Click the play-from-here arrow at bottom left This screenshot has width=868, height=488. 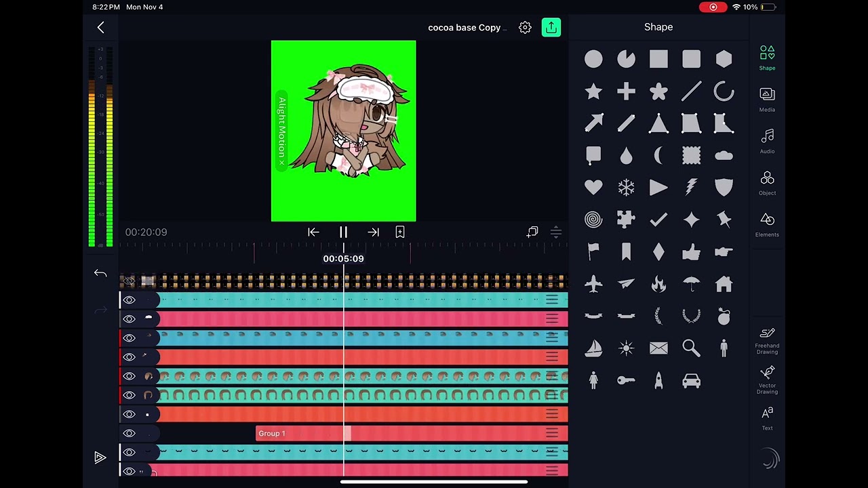click(x=100, y=458)
